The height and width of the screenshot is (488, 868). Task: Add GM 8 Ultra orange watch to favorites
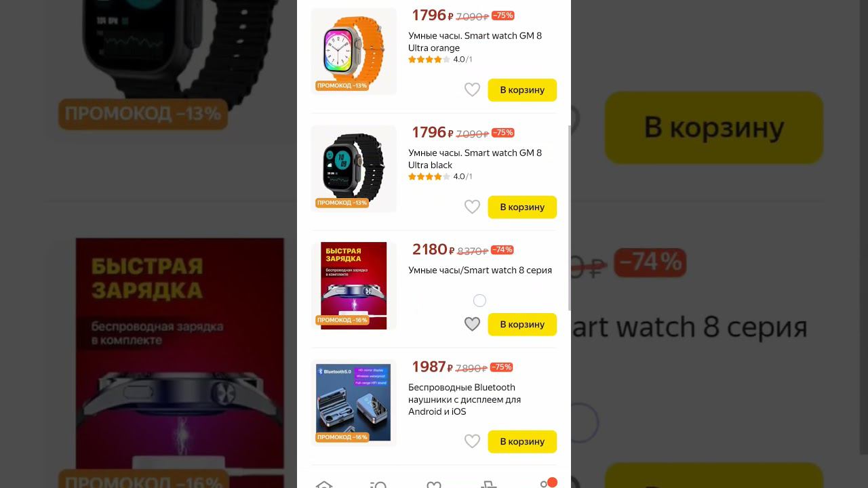pos(472,89)
